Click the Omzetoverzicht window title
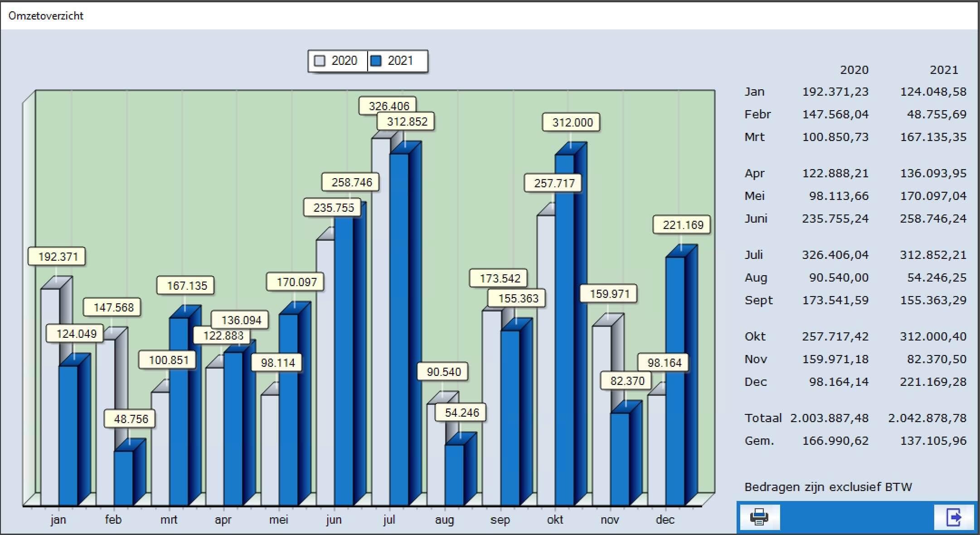Viewport: 980px width, 535px height. coord(46,16)
